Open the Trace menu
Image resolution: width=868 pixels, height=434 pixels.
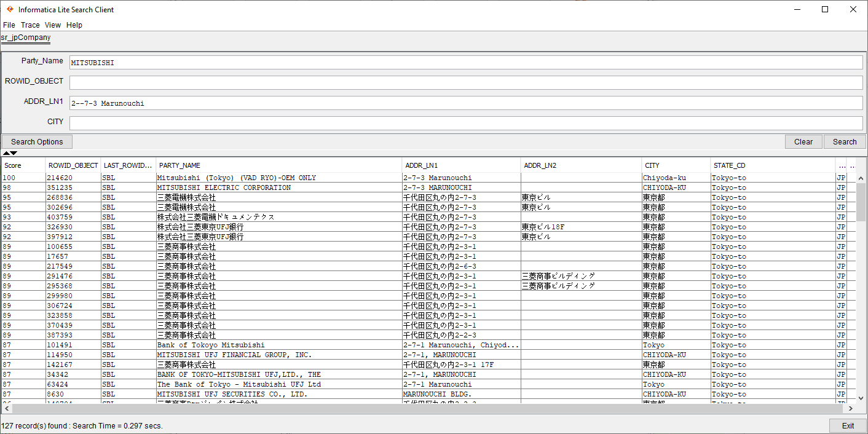point(30,25)
